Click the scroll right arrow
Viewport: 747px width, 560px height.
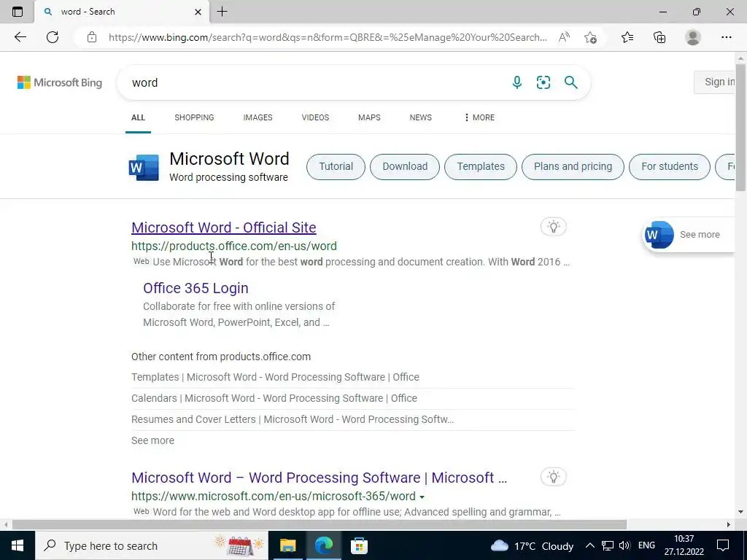[x=729, y=524]
